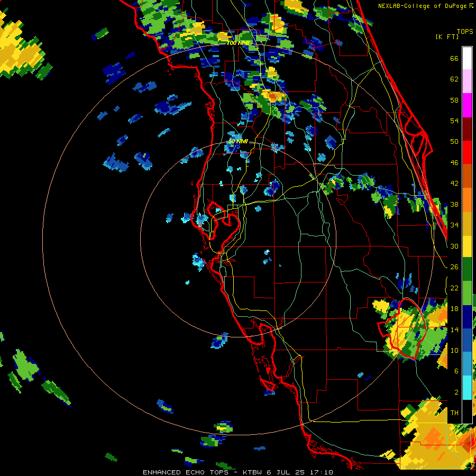
Task: Select the dark red legend swatch
Action: pos(467,129)
